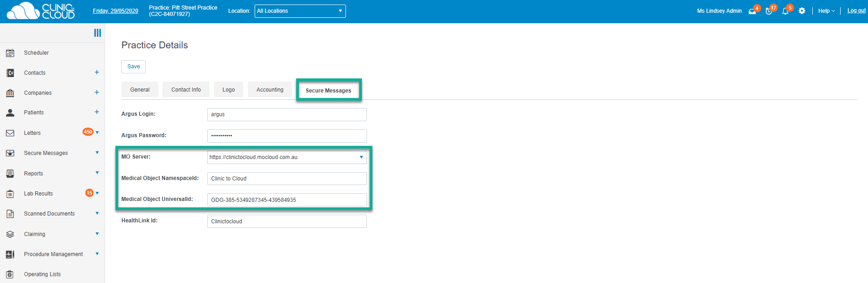Viewport: 868px width, 283px height.
Task: Add a new company with the plus icon
Action: 97,93
